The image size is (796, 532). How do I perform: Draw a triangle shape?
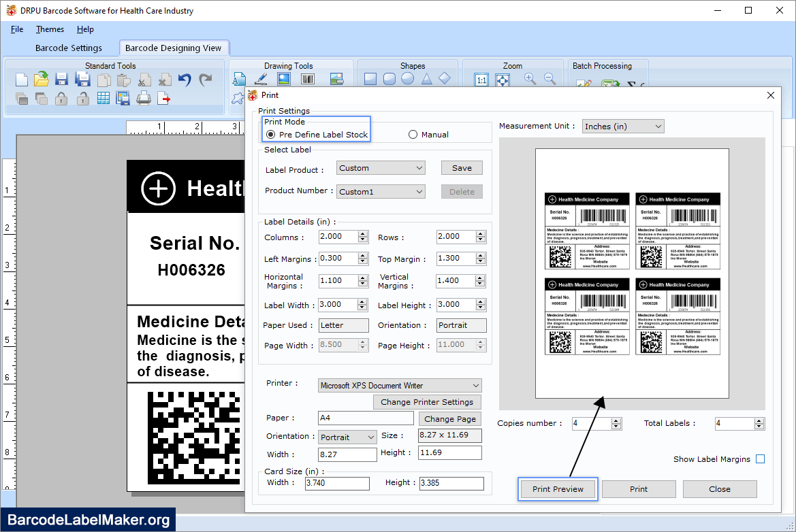coord(426,79)
